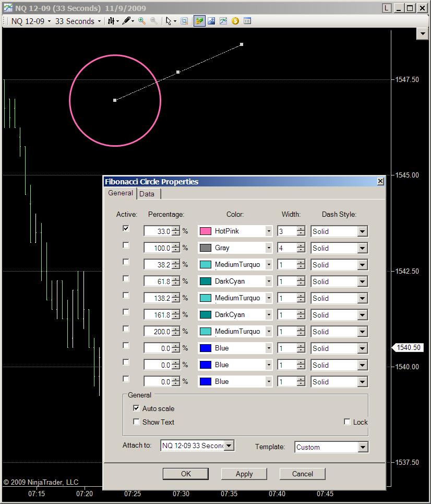Open the indicators chart icon
This screenshot has height=504, width=431.
pyautogui.click(x=223, y=21)
